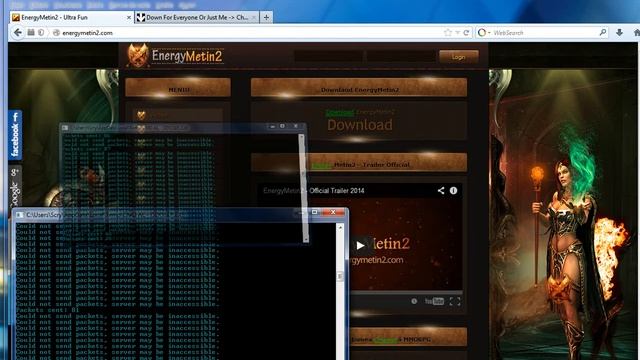Open the Google plus side tab

click(15, 186)
